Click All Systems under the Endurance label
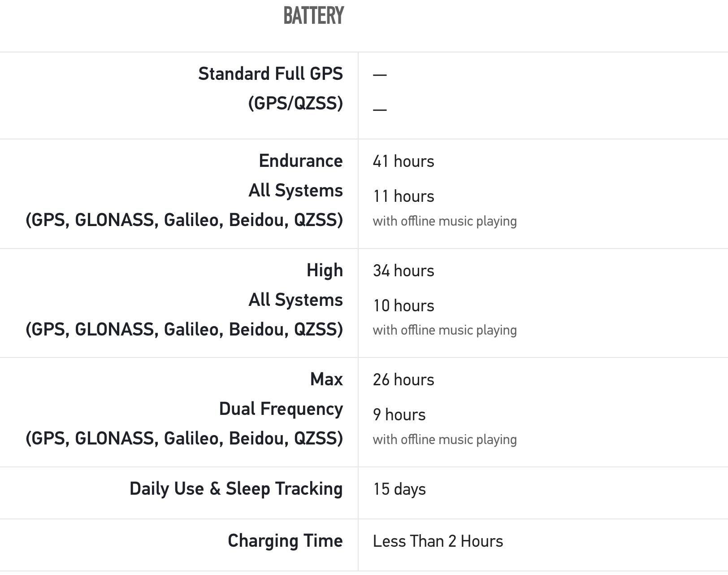The width and height of the screenshot is (728, 575). (295, 190)
